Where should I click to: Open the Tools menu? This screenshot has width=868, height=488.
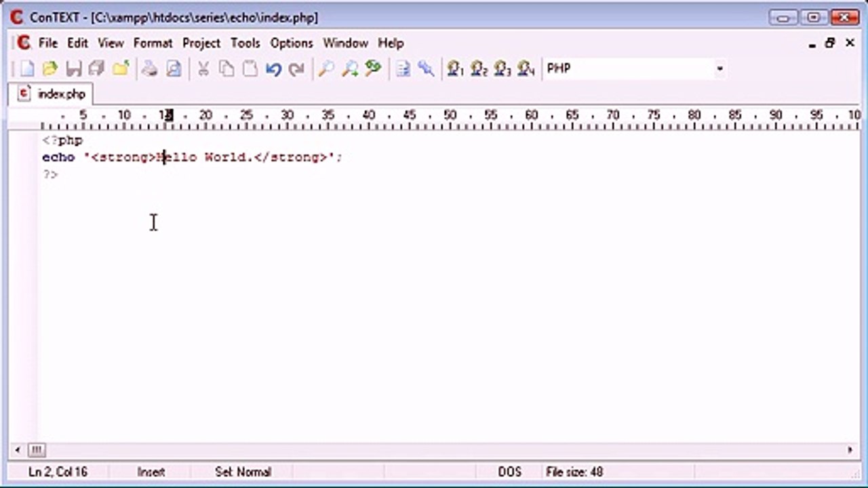pos(245,43)
